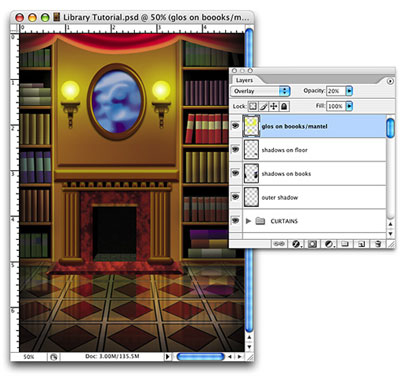The height and width of the screenshot is (388, 400).
Task: Click the CURTAINS group folder icon
Action: 260,221
